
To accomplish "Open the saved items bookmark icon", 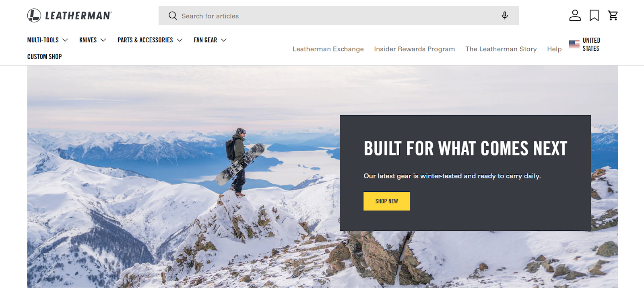I will click(x=594, y=15).
